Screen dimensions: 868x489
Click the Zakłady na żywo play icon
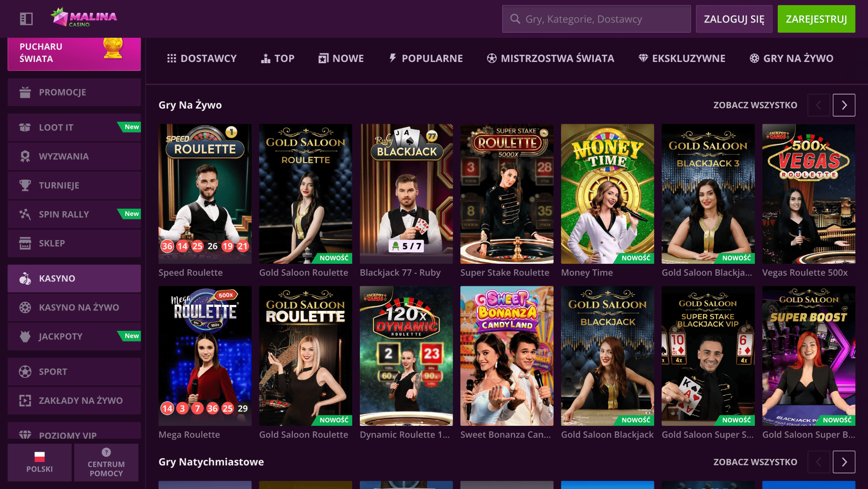point(25,400)
